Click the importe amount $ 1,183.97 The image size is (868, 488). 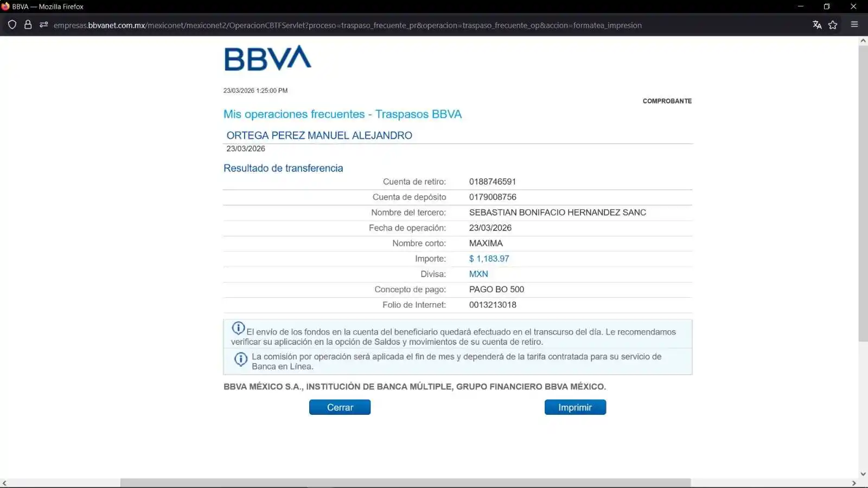coord(489,259)
